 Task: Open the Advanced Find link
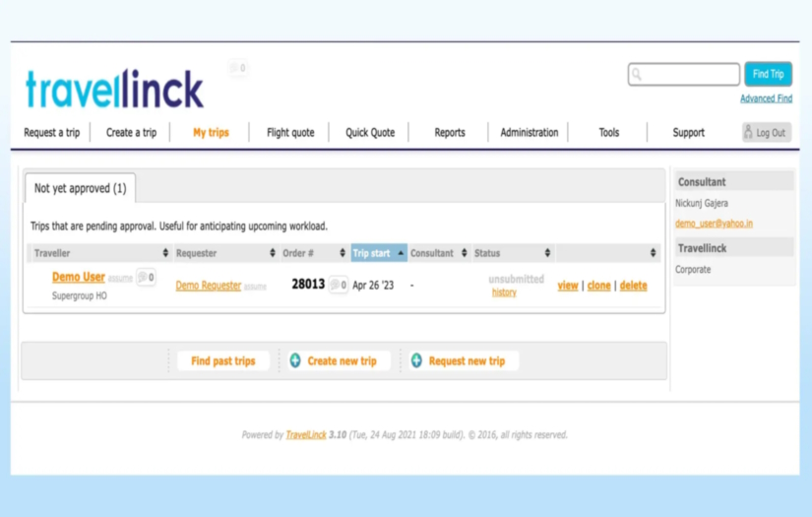[x=766, y=98]
